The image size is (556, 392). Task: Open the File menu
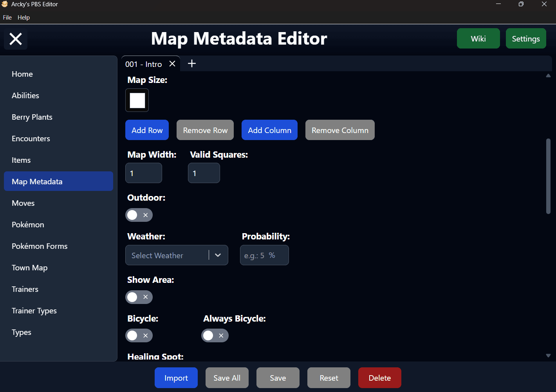pyautogui.click(x=7, y=18)
